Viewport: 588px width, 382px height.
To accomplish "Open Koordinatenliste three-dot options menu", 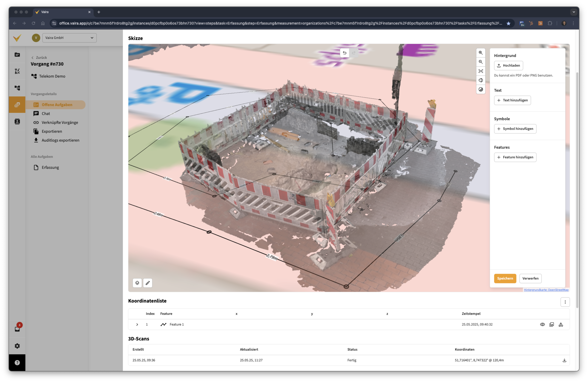I will 565,302.
